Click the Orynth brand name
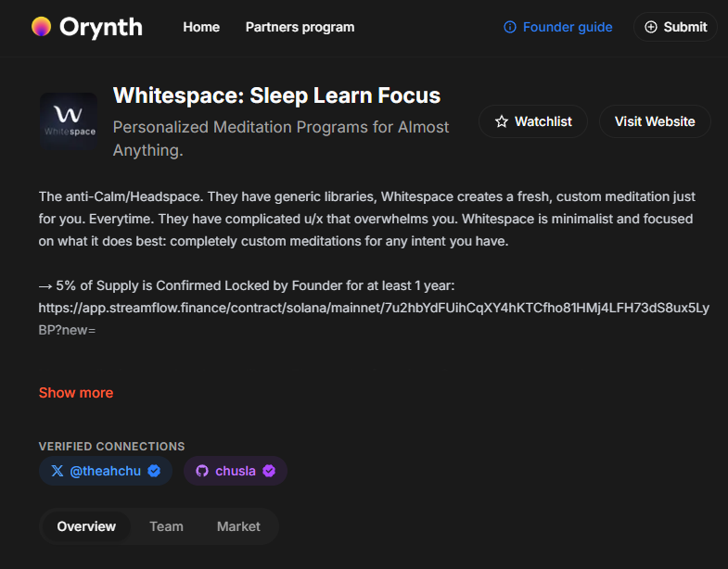Screen dimensions: 728x569 [101, 28]
